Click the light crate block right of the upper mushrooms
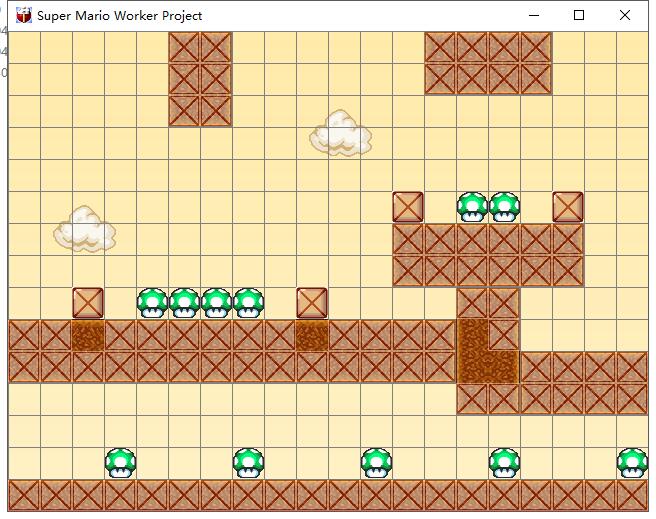This screenshot has height=519, width=656. point(568,207)
